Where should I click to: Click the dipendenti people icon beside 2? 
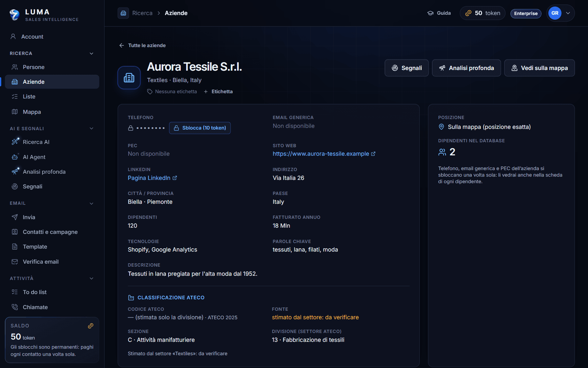tap(442, 152)
